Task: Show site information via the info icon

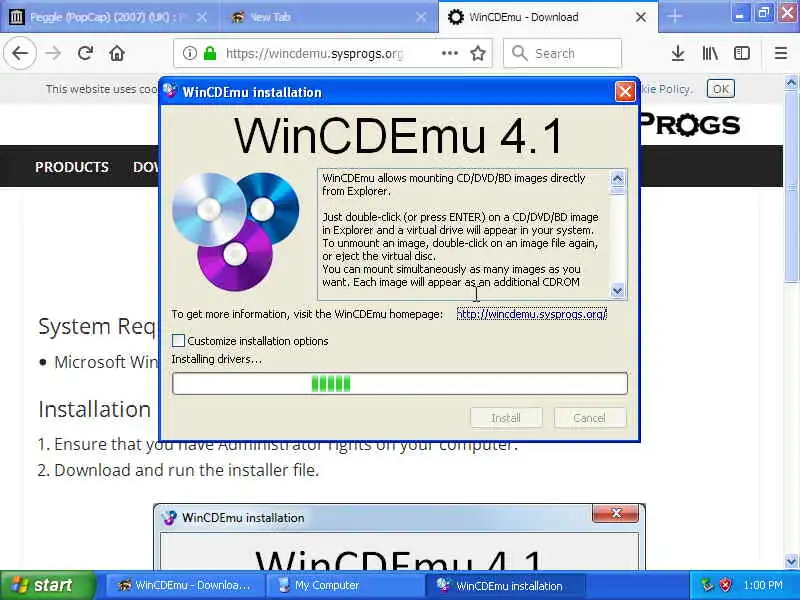Action: [x=190, y=53]
